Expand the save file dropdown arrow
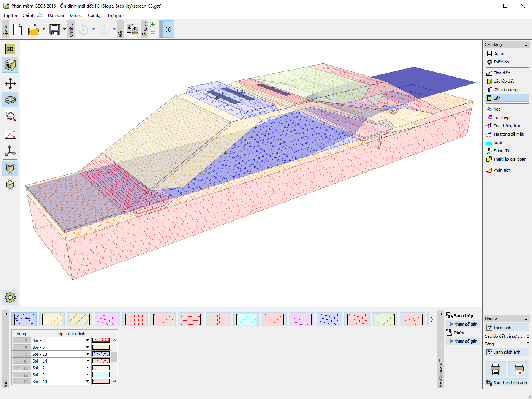Image resolution: width=532 pixels, height=399 pixels. 65,29
